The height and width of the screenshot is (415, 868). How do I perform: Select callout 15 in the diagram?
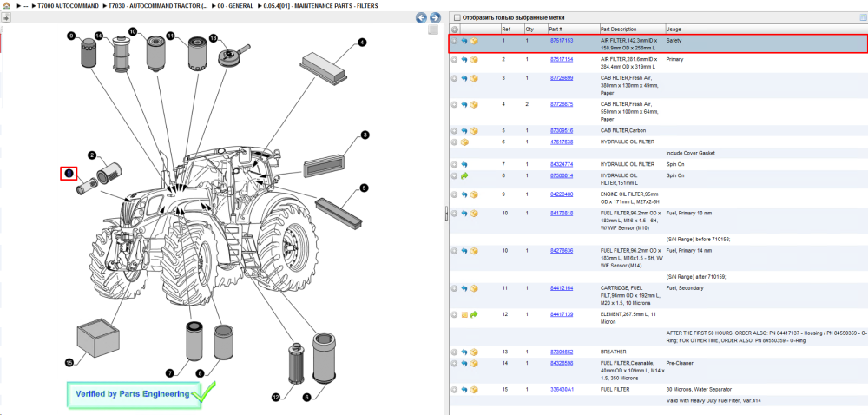(69, 363)
